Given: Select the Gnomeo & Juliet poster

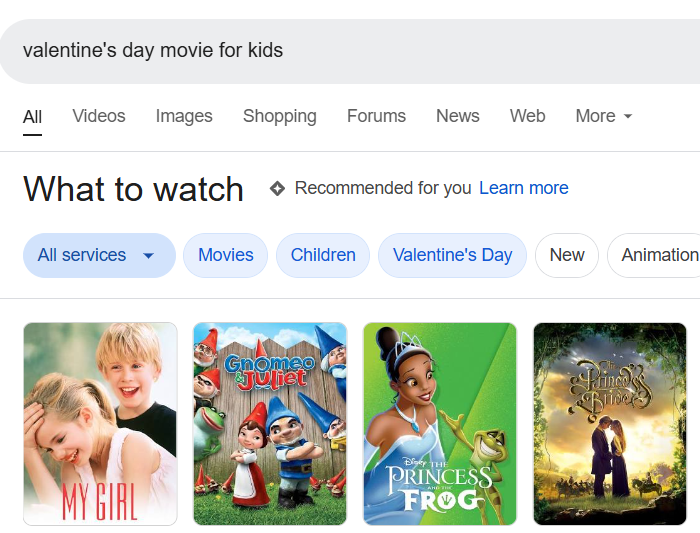Looking at the screenshot, I should coord(270,423).
